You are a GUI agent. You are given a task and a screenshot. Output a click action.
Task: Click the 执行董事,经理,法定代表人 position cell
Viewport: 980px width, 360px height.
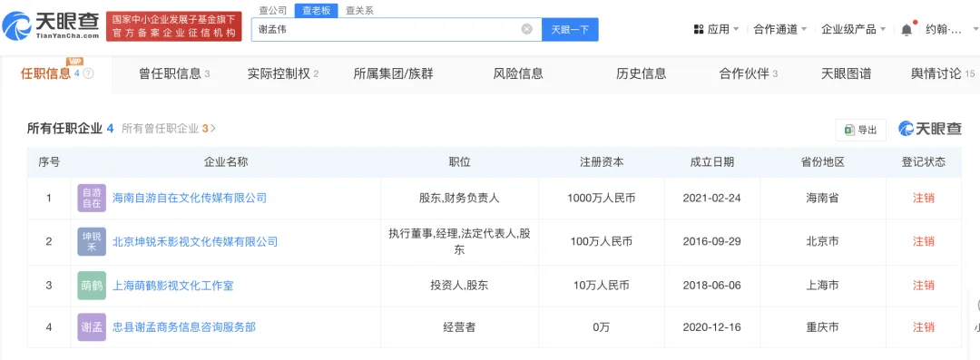point(459,241)
